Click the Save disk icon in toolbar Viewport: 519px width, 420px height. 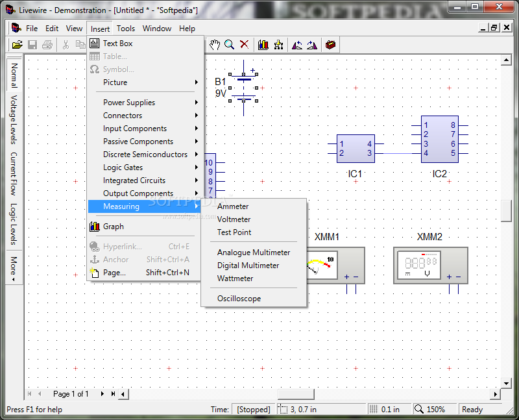(x=32, y=45)
